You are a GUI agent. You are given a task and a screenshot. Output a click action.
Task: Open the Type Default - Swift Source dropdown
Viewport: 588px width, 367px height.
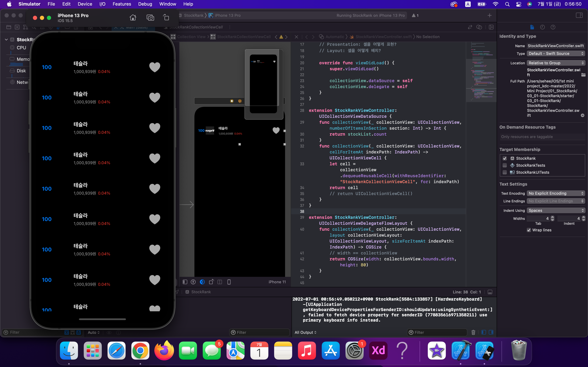pos(556,53)
